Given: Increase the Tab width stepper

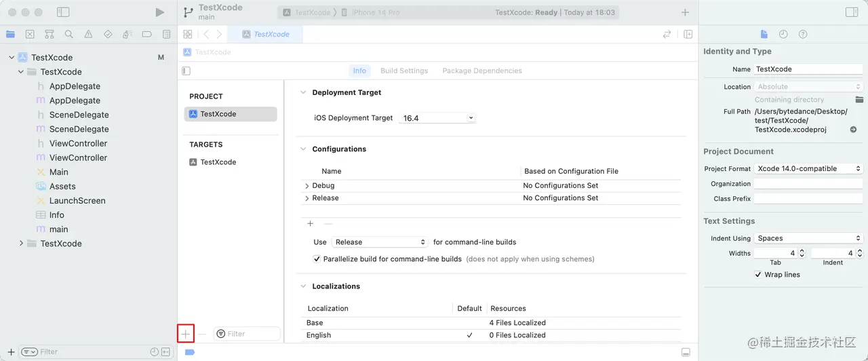Looking at the screenshot, I should 802,251.
